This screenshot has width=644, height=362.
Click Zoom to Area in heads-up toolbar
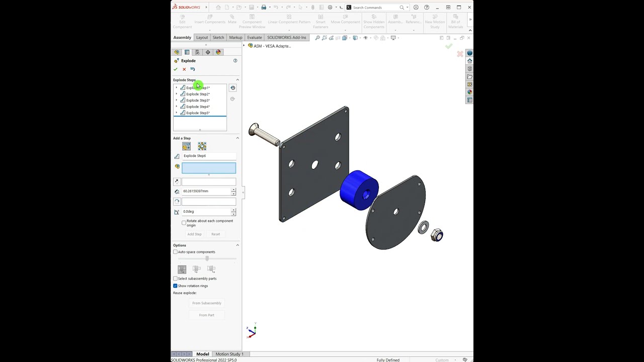pos(325,38)
